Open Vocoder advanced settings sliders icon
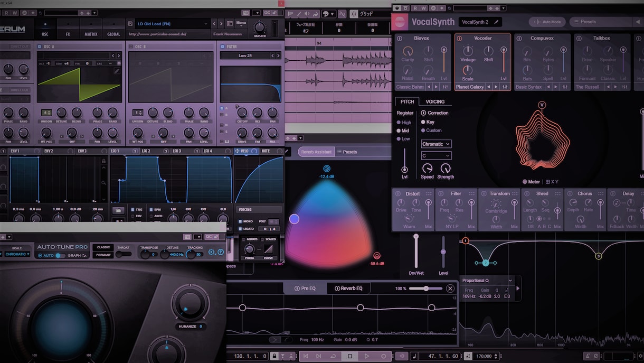The height and width of the screenshot is (363, 644). point(505,87)
